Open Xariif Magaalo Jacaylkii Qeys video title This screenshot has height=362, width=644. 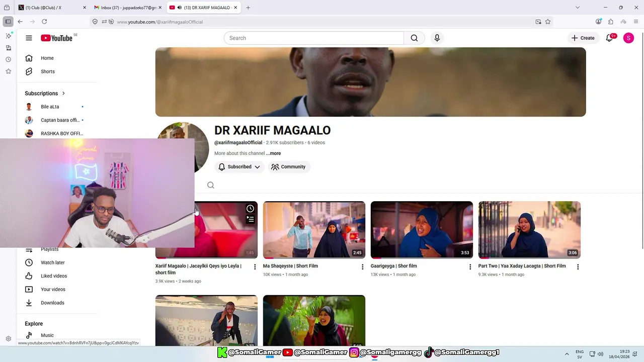pyautogui.click(x=199, y=269)
